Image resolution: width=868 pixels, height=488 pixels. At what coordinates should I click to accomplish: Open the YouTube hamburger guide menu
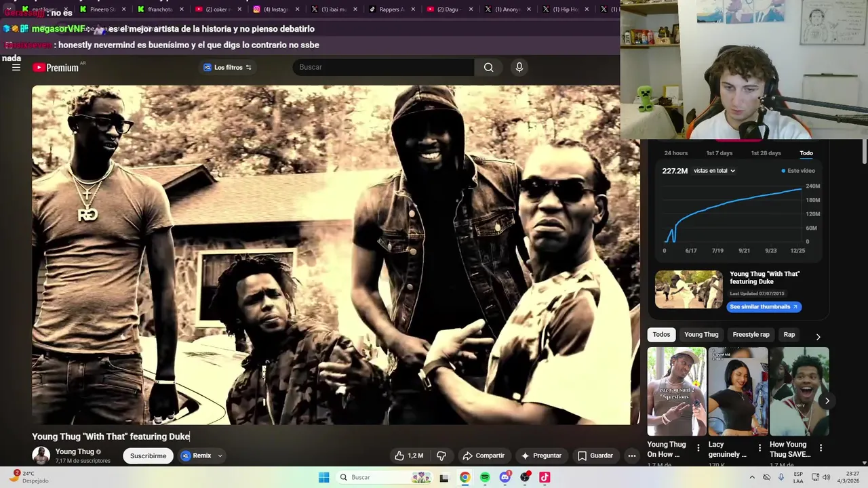pos(16,67)
